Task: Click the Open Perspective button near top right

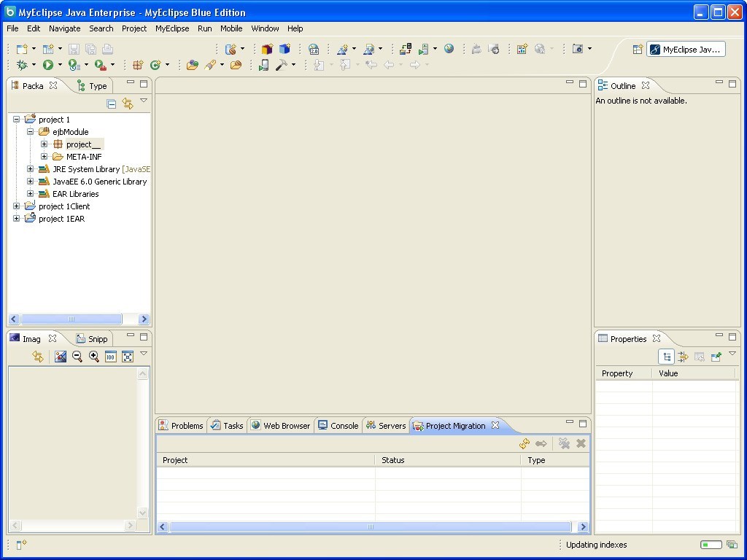Action: coord(637,49)
